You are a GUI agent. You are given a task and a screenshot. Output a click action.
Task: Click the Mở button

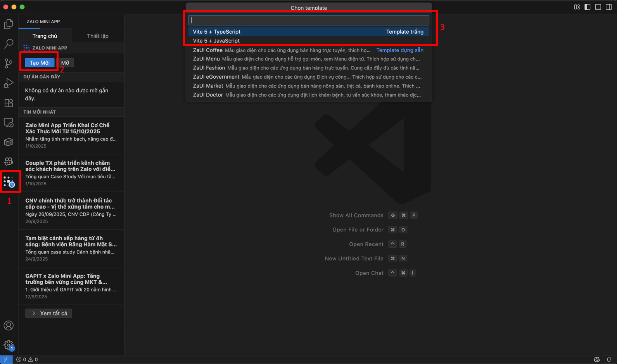65,63
